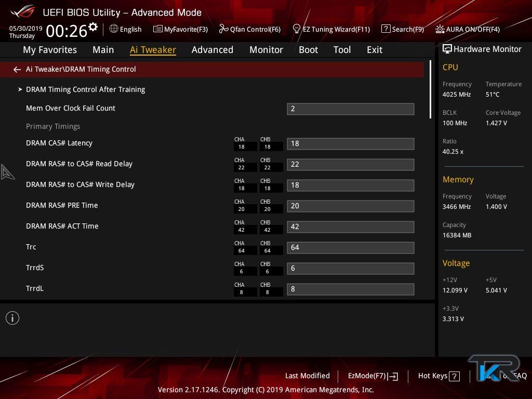The image size is (532, 399).
Task: Click DRAM RAS# ACT Time field
Action: point(351,227)
